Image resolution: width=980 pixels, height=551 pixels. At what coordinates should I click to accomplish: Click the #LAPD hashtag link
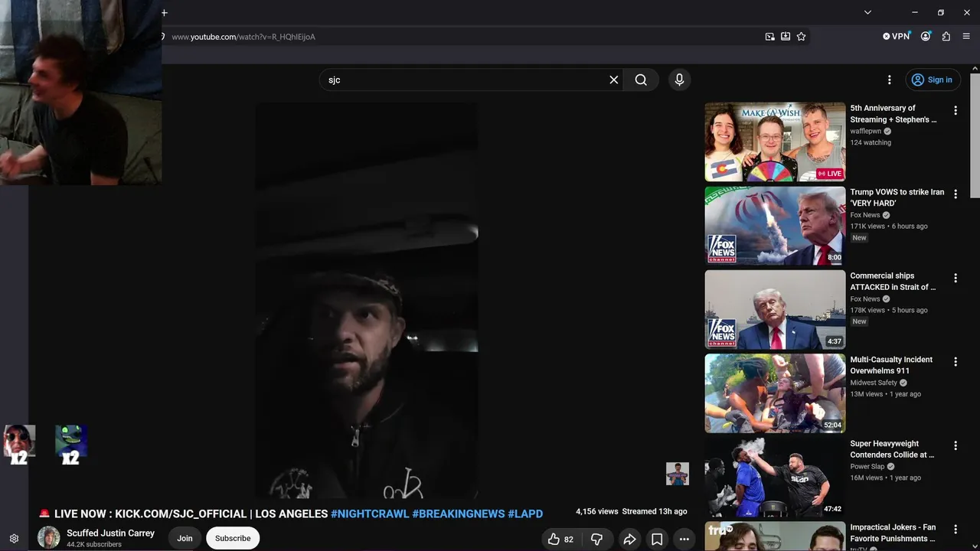[525, 514]
